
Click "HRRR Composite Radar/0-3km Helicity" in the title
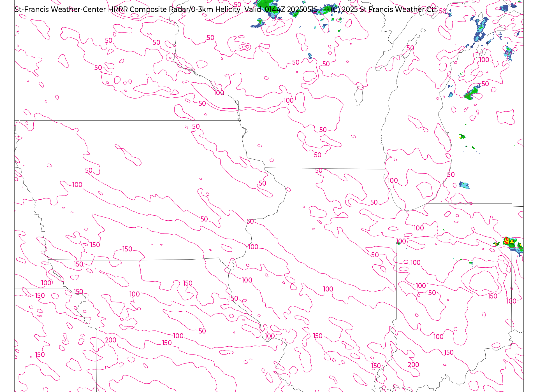pos(174,10)
